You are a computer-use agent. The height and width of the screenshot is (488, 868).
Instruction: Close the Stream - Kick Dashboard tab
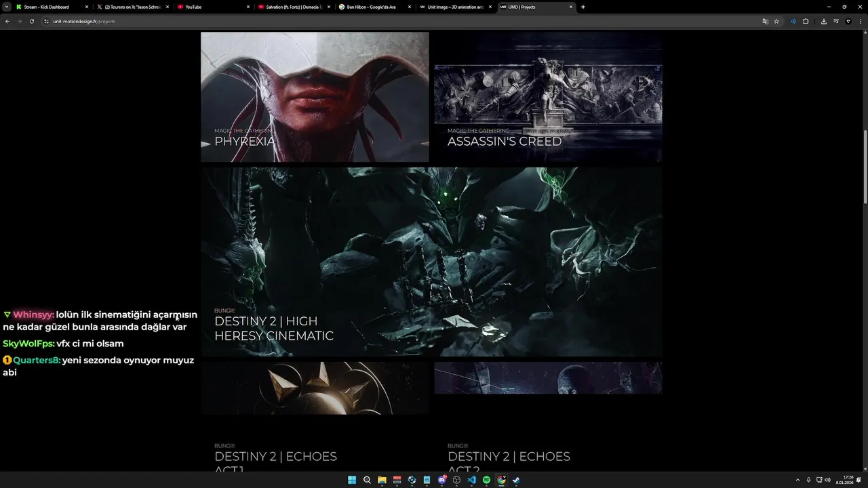[87, 7]
